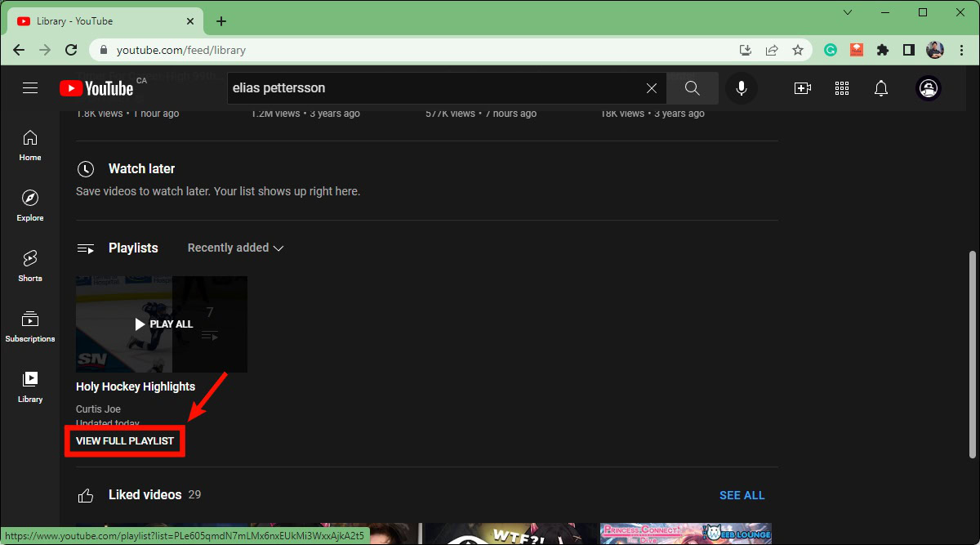Toggle the Chrome side panel icon
980x545 pixels.
[x=909, y=50]
